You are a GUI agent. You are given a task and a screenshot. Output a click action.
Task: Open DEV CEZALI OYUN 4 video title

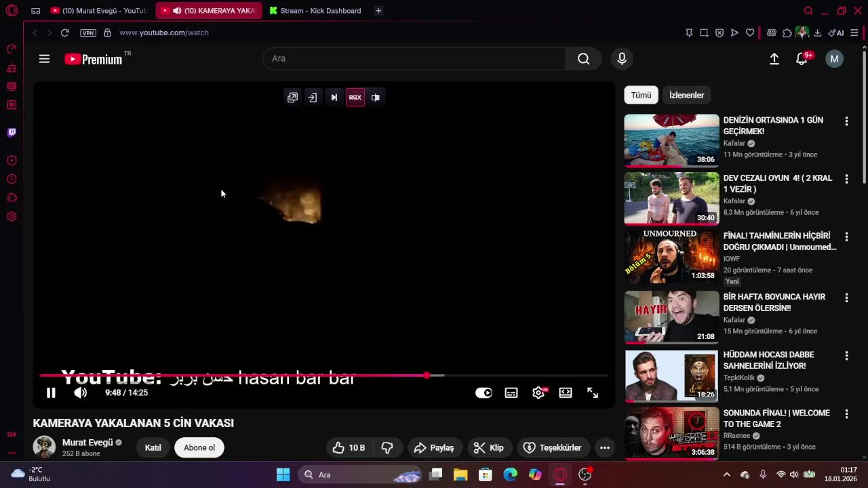tap(778, 184)
